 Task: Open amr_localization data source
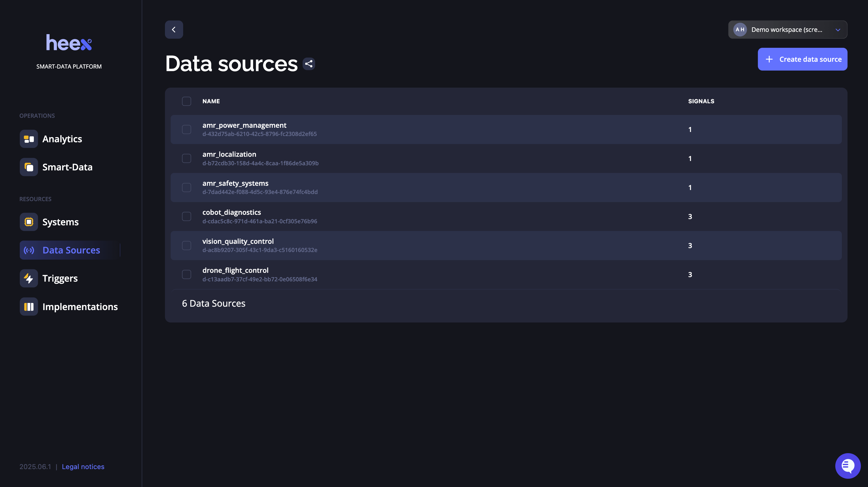[x=229, y=154]
